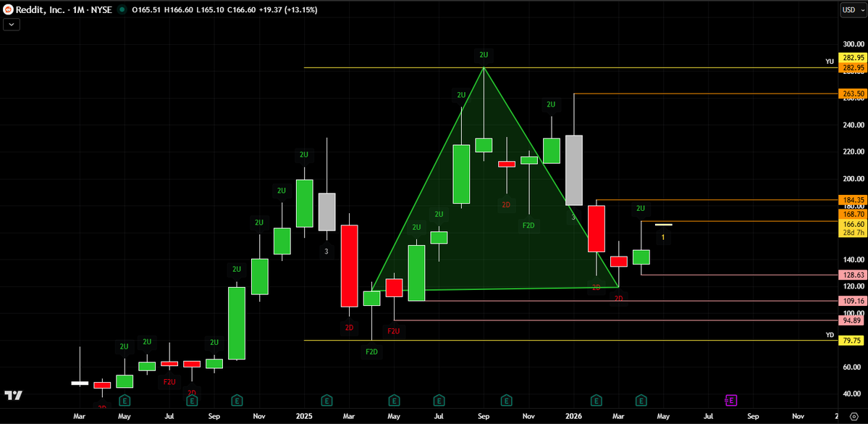This screenshot has height=424, width=868.
Task: Click the green market status dot
Action: tap(121, 9)
